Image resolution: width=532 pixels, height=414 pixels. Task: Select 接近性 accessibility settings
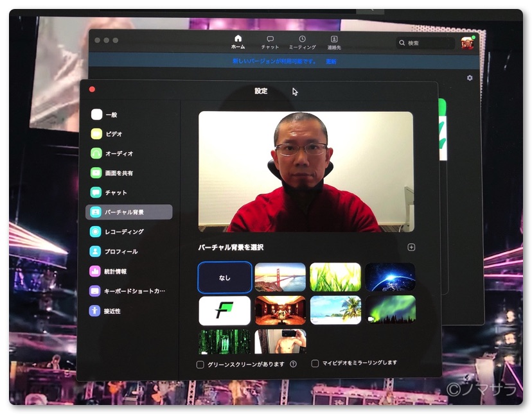point(96,311)
